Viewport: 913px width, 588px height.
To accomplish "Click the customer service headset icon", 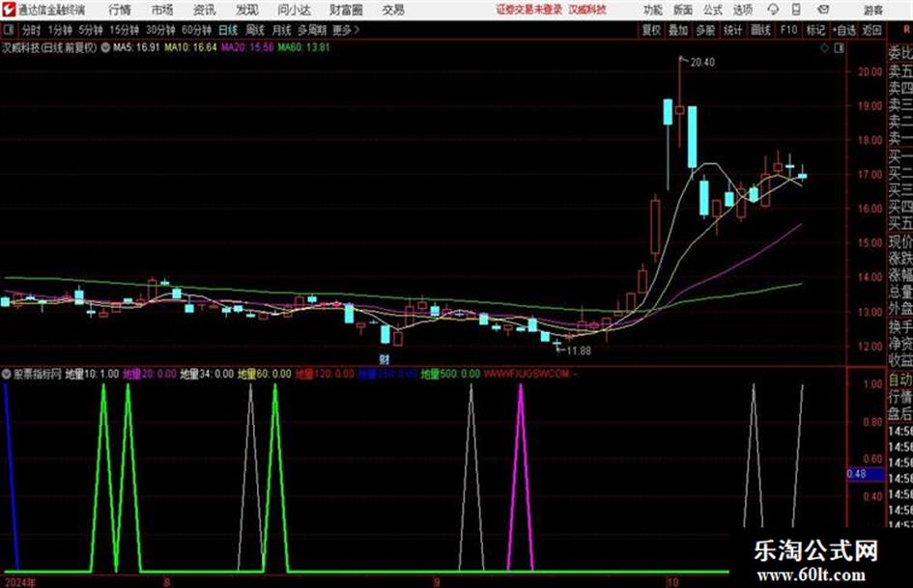I will [773, 10].
